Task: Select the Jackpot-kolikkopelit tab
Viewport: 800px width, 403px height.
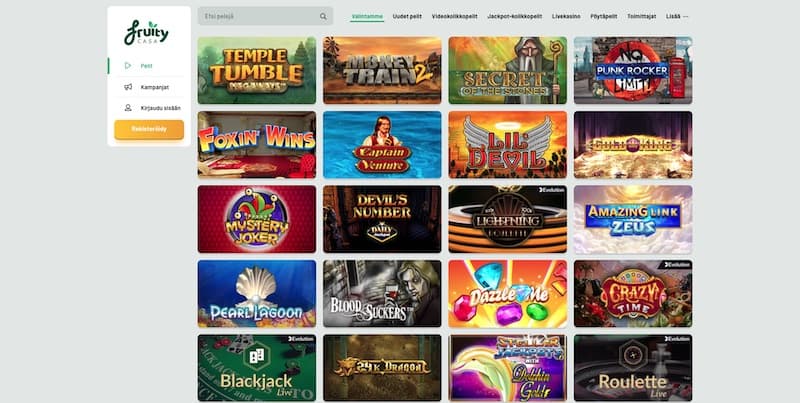Action: click(x=514, y=16)
